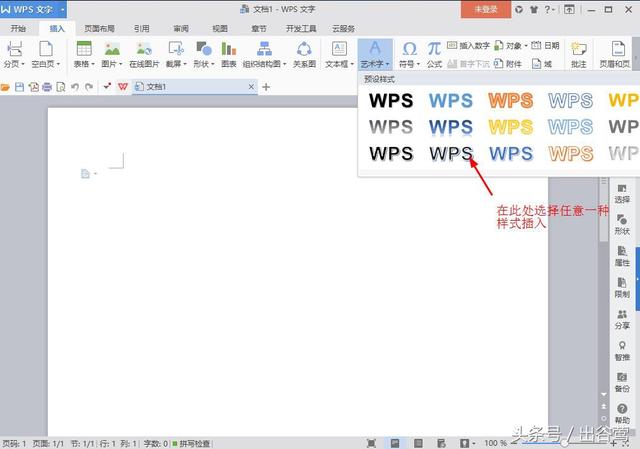Insert an 附件 attachment
The height and width of the screenshot is (449, 640).
tap(508, 64)
